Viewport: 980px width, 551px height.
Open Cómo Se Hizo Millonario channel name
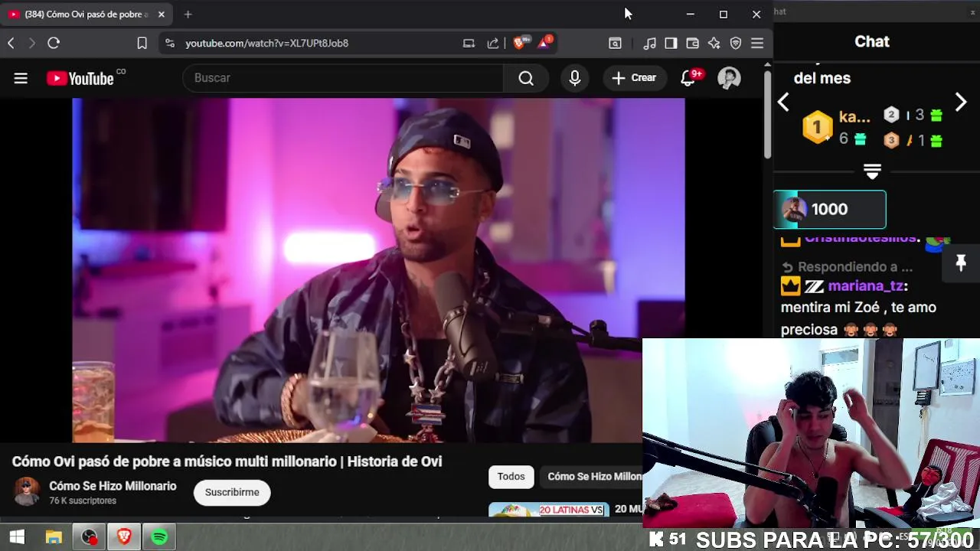pyautogui.click(x=113, y=486)
